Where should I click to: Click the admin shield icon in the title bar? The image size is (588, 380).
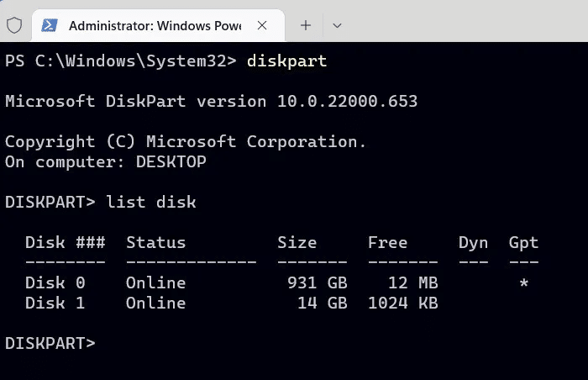pyautogui.click(x=14, y=25)
